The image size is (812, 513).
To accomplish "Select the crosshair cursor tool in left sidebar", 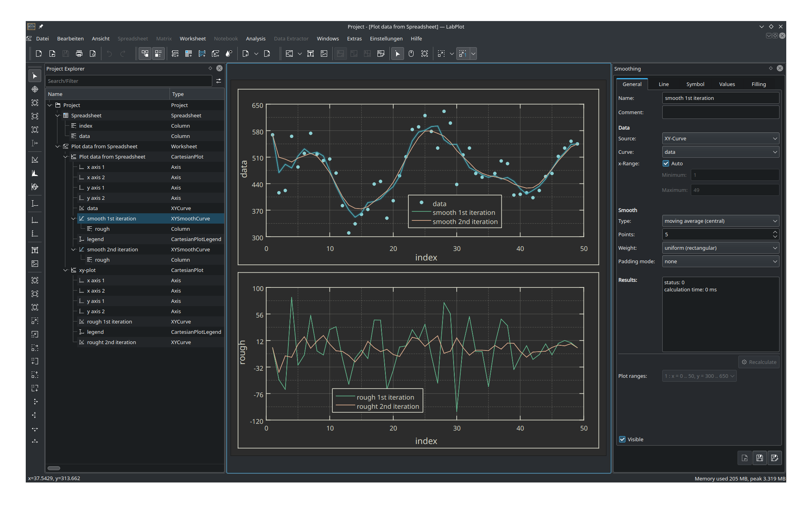I will [x=34, y=90].
